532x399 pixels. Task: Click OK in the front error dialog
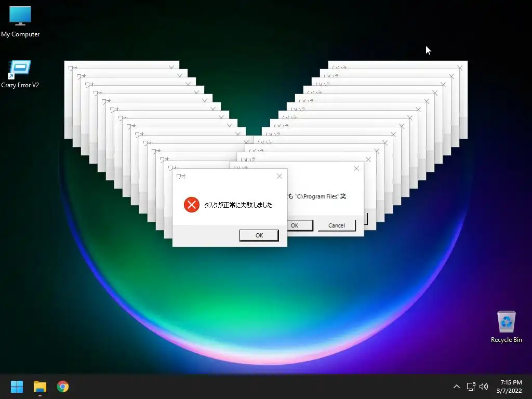point(259,235)
